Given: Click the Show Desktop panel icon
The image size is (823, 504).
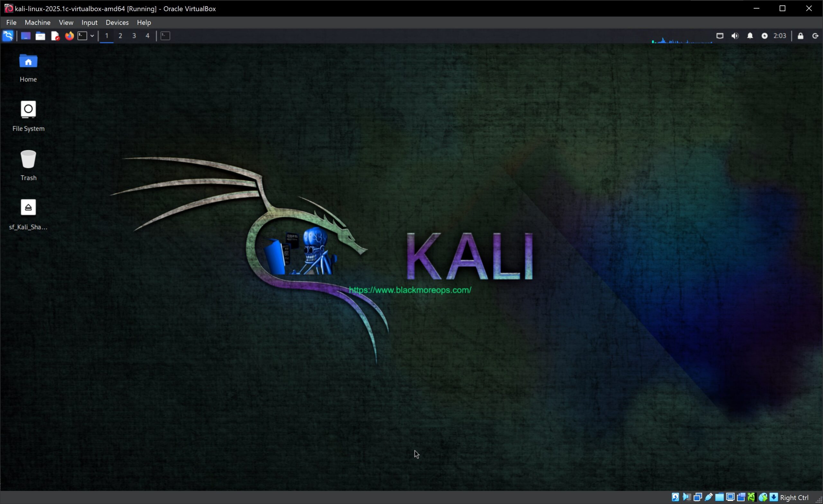Looking at the screenshot, I should click(26, 36).
